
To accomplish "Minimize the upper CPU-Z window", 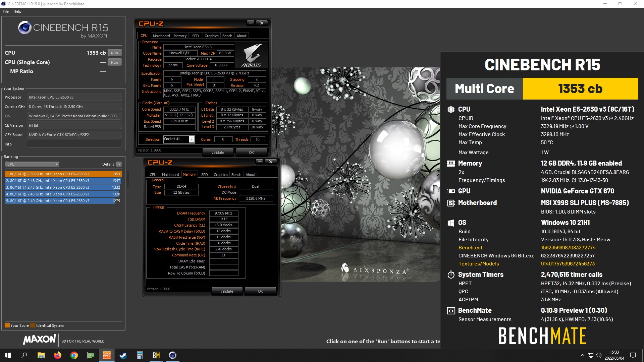I will pyautogui.click(x=251, y=23).
